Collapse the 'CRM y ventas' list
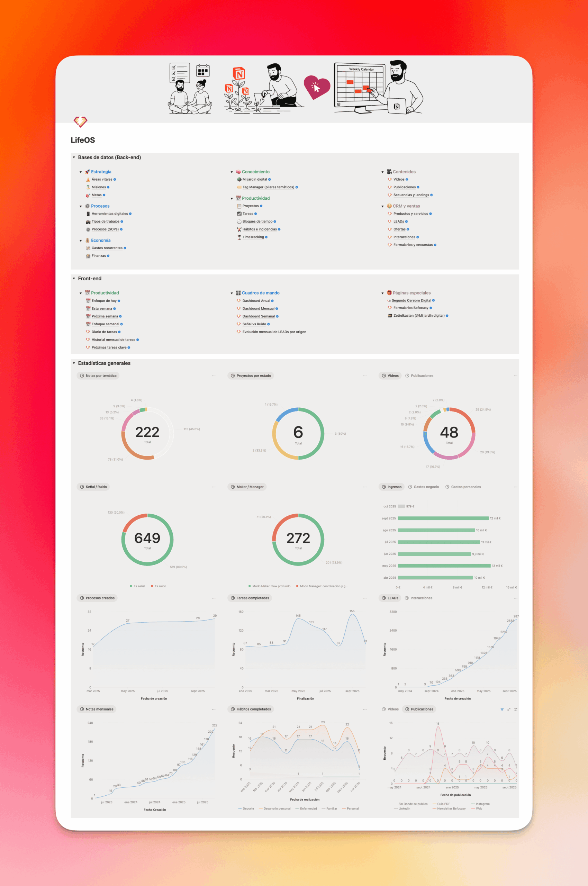The width and height of the screenshot is (588, 886). [x=382, y=207]
